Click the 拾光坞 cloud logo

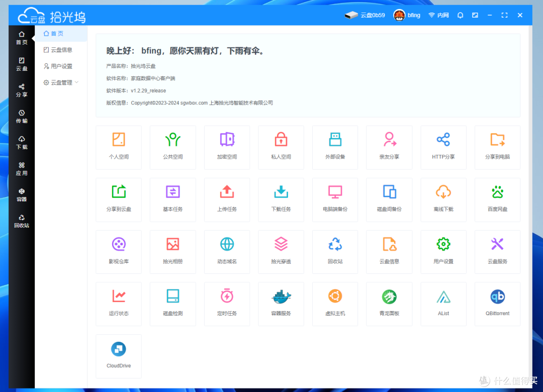(52, 16)
